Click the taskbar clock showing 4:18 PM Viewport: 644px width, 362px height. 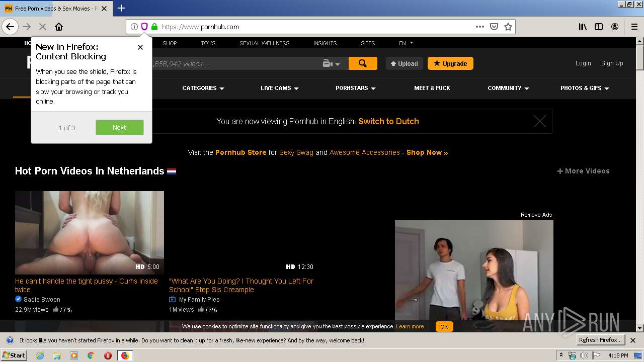pyautogui.click(x=618, y=355)
